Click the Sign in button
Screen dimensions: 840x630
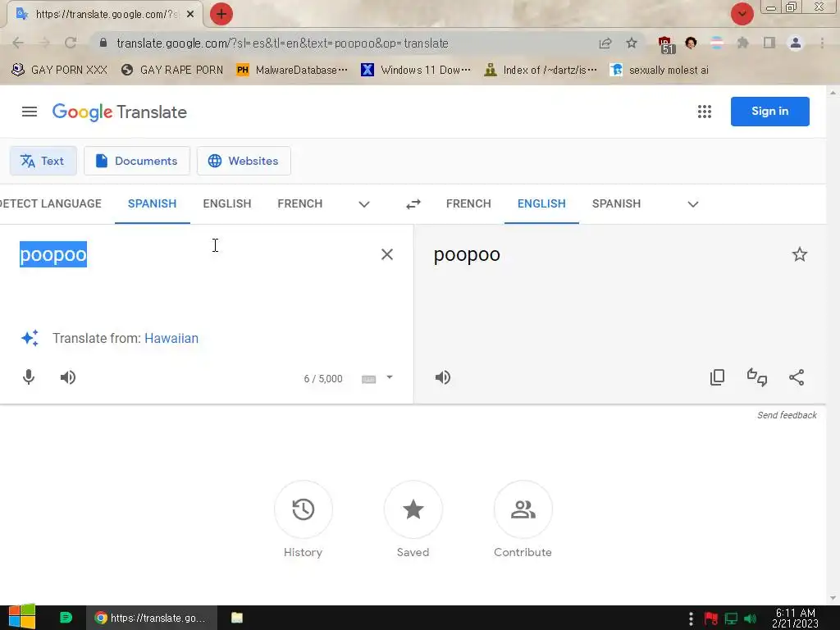pyautogui.click(x=769, y=112)
